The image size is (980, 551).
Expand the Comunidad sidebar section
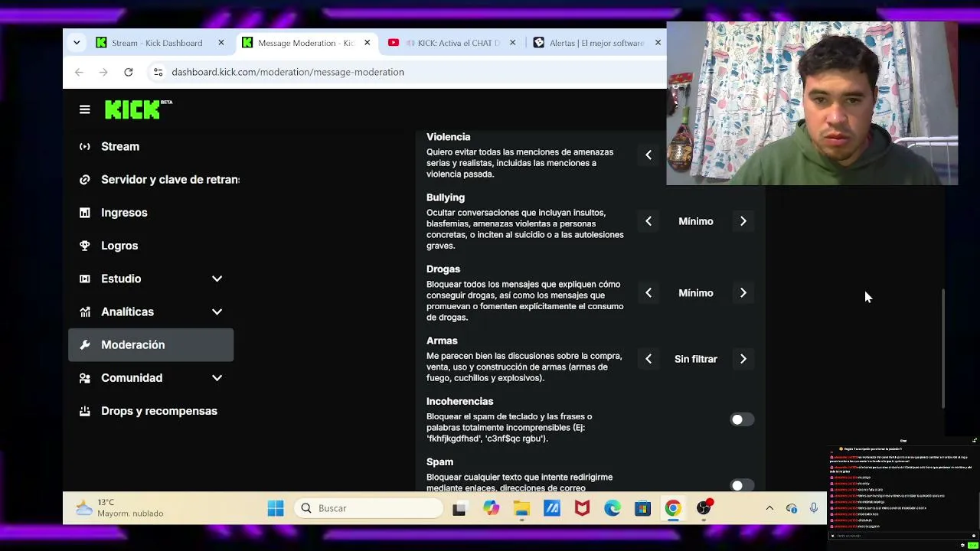(217, 378)
